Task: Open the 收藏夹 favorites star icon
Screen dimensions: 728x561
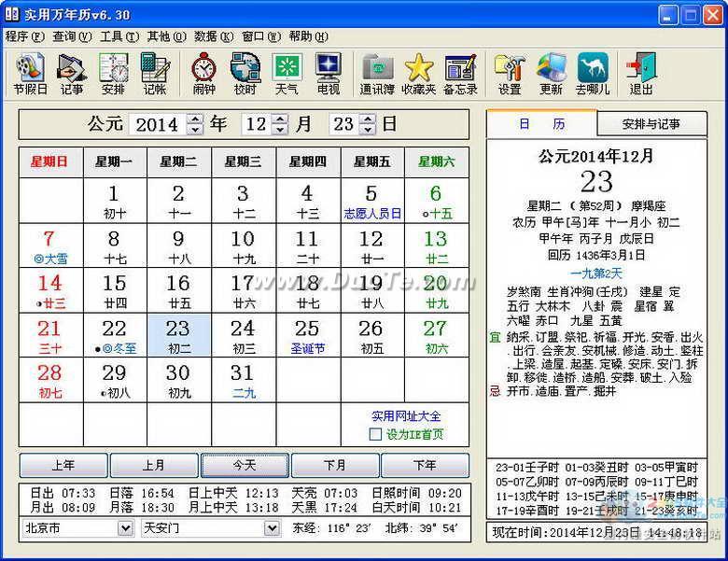Action: click(x=418, y=74)
